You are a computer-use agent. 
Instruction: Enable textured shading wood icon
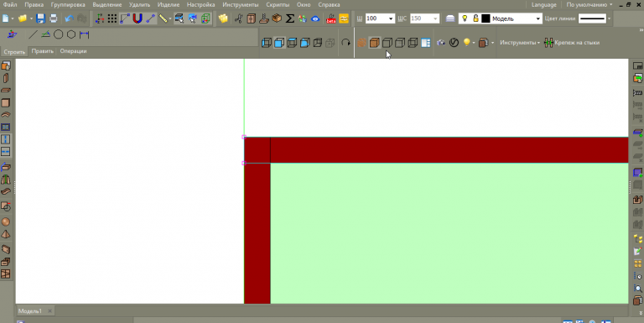(x=361, y=43)
